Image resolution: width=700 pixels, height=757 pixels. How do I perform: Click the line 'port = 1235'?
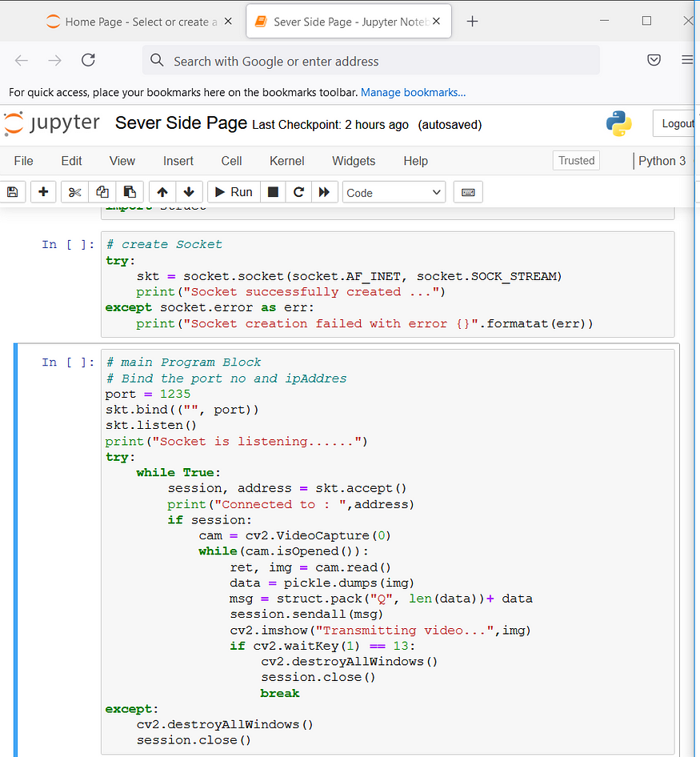148,394
